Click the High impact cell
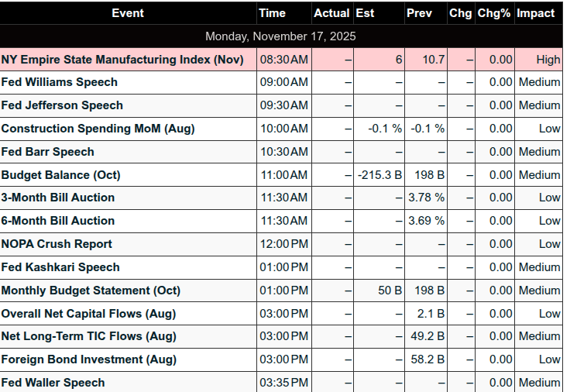The height and width of the screenshot is (392, 577). coord(548,60)
